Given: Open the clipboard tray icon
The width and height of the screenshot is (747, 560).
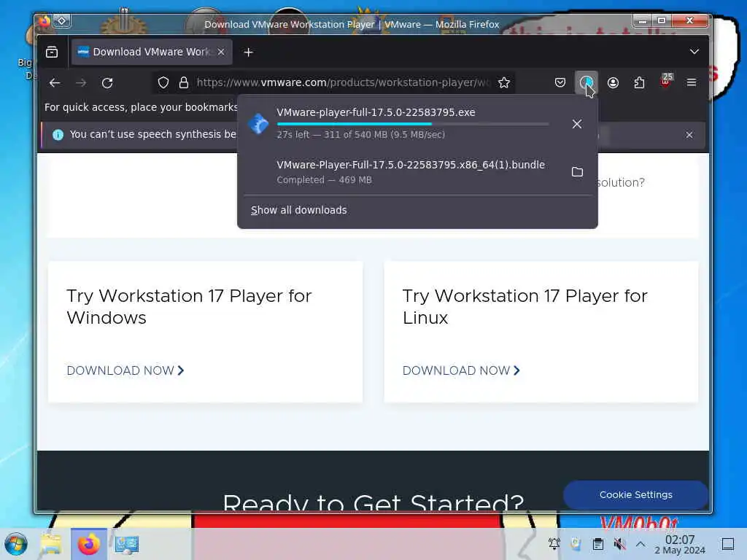Looking at the screenshot, I should pos(598,543).
